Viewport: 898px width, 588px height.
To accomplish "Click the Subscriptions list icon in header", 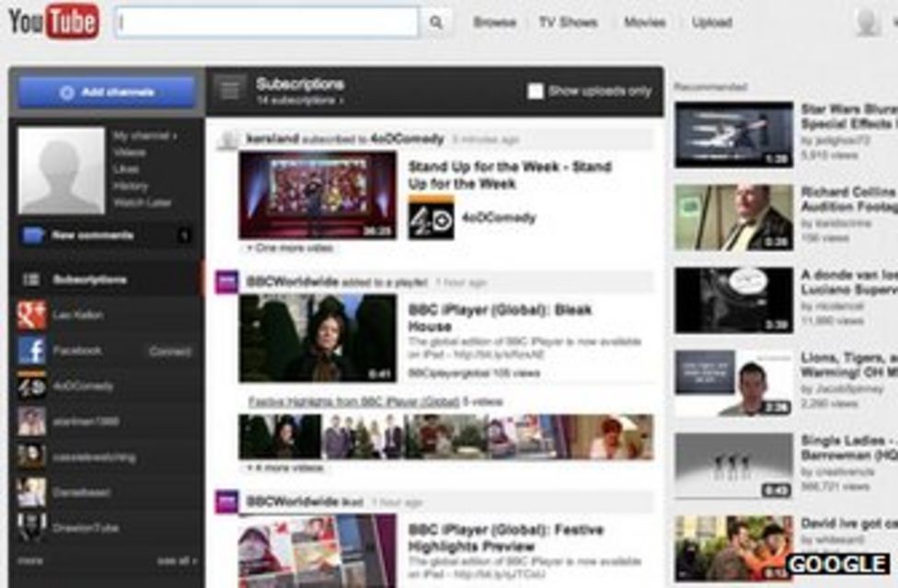I will pos(229,90).
